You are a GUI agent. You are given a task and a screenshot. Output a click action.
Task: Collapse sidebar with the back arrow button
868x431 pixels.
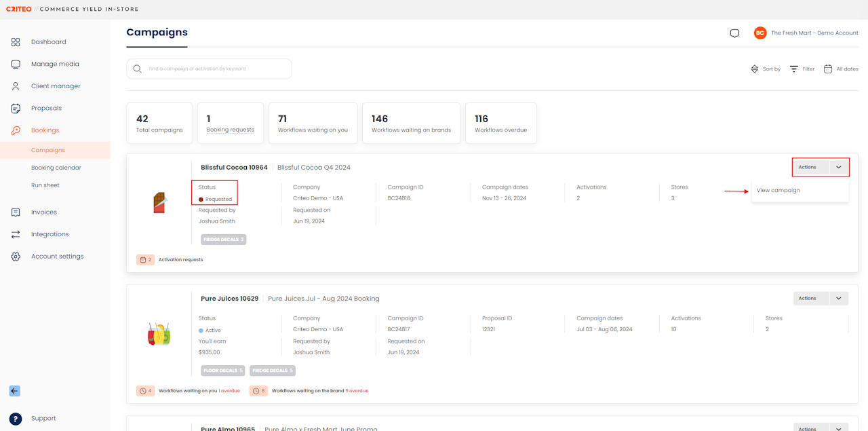point(15,391)
